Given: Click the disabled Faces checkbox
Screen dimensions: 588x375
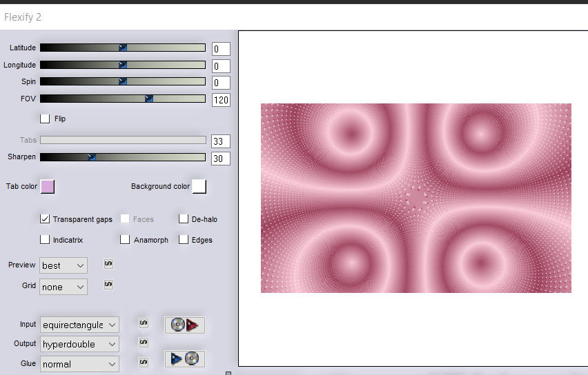Looking at the screenshot, I should pos(125,219).
